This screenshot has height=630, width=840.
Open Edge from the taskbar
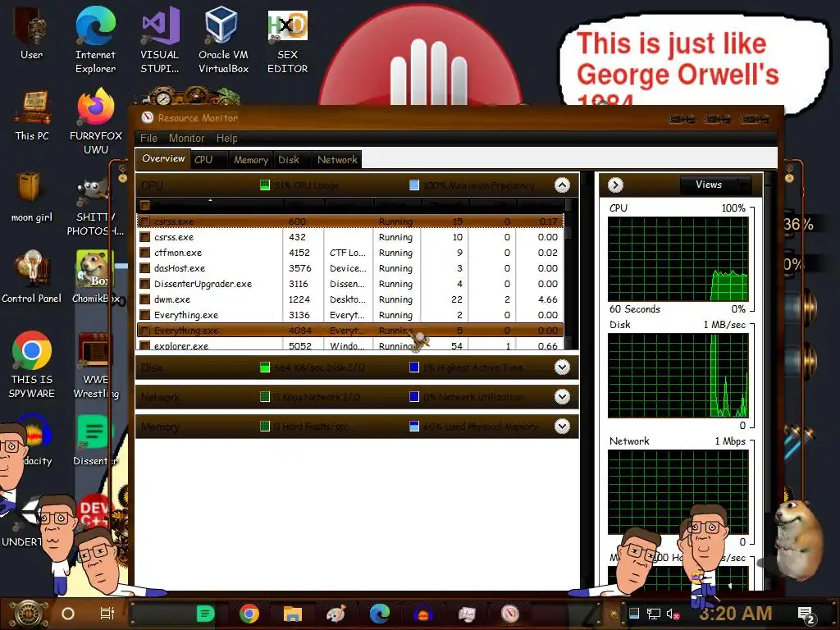379,614
